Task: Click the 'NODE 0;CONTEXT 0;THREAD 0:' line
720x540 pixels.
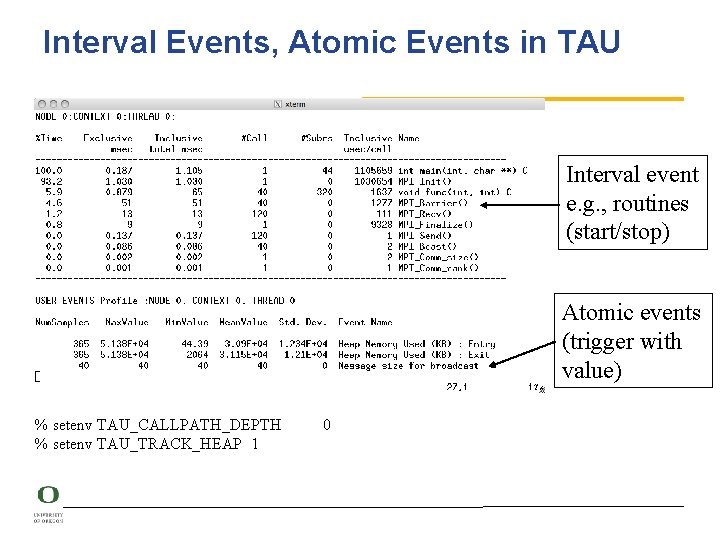Action: coord(105,117)
